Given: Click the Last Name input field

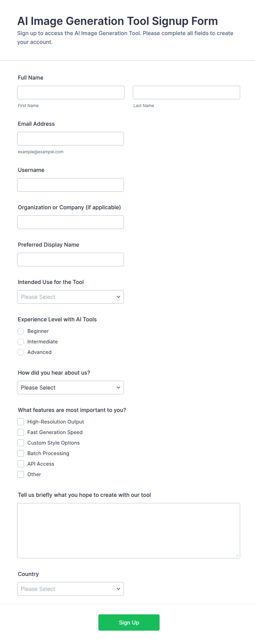Looking at the screenshot, I should point(186,93).
